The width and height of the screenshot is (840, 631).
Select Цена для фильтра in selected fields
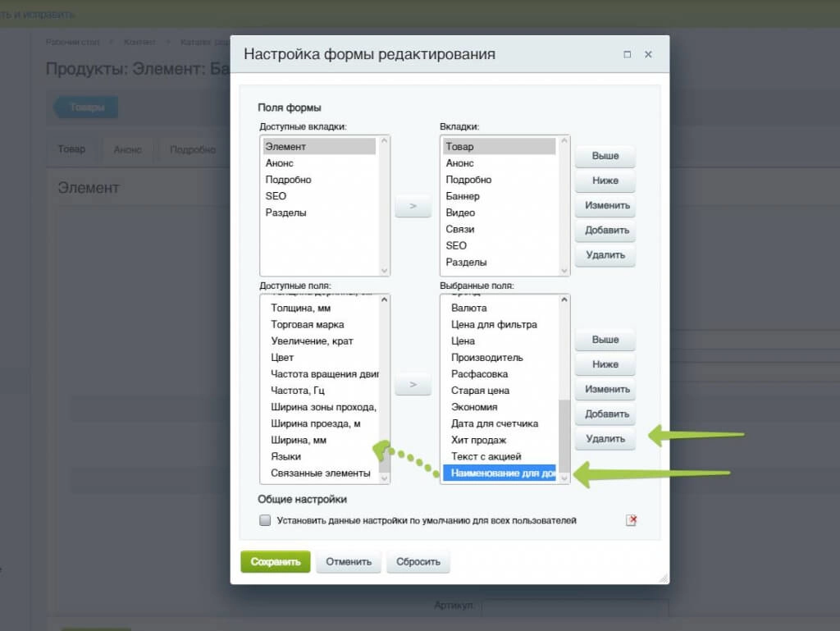500,325
